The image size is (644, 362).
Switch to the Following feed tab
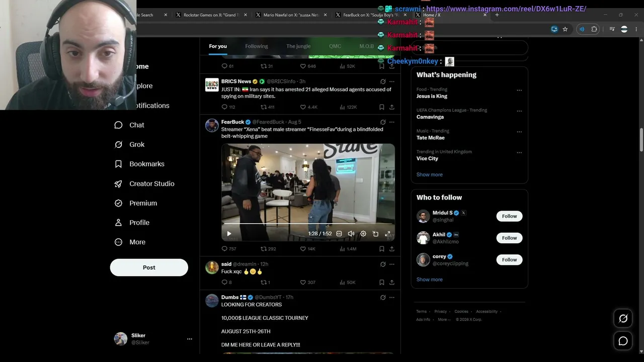[257, 46]
